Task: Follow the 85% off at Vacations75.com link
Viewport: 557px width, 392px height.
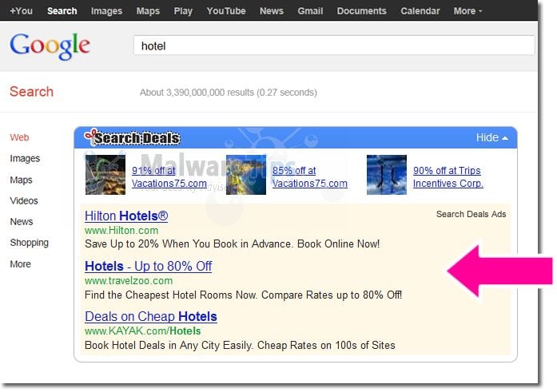Action: (x=310, y=176)
